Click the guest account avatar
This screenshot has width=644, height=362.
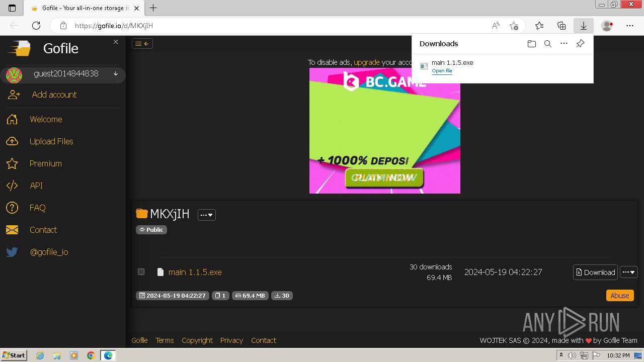[14, 75]
